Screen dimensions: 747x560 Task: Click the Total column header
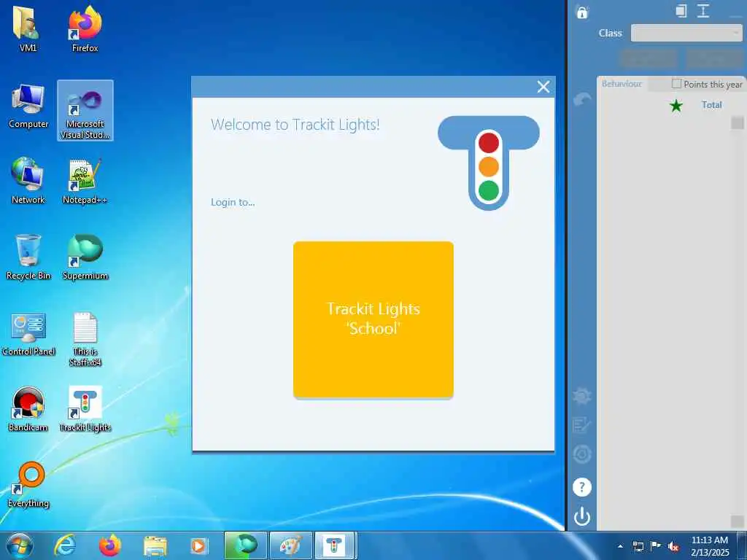coord(711,105)
